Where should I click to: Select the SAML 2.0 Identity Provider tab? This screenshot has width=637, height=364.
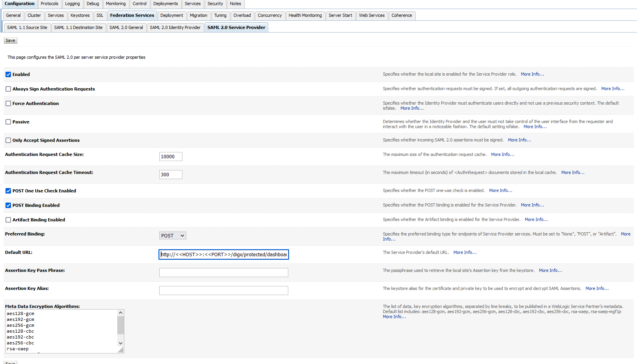point(175,28)
